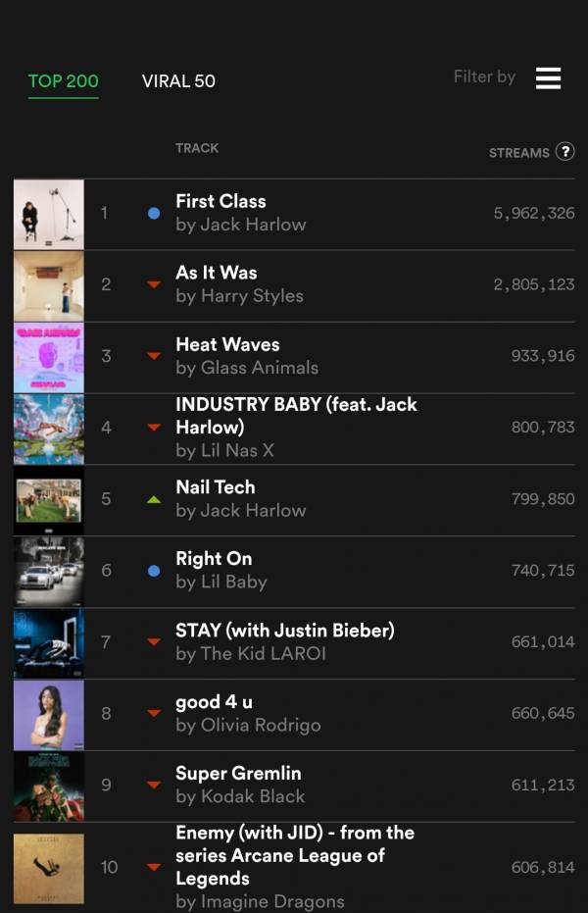Viewport: 588px width, 913px height.
Task: Click the streams help question mark icon
Action: pos(564,152)
